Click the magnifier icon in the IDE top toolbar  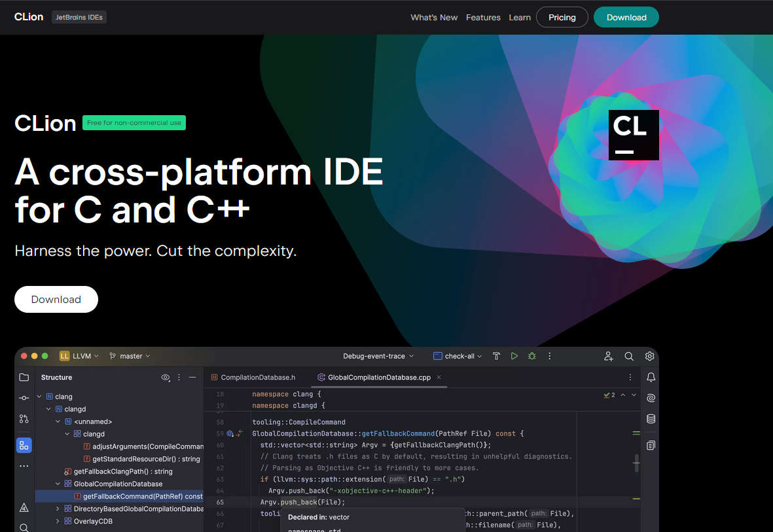coord(629,356)
